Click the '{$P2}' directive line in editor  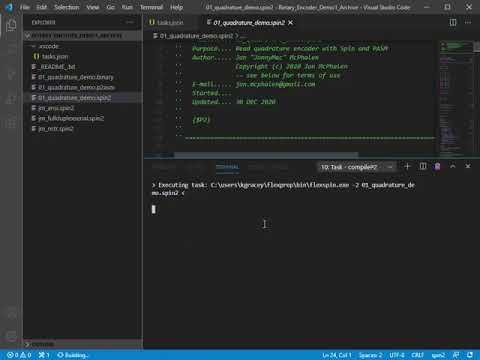click(x=201, y=120)
